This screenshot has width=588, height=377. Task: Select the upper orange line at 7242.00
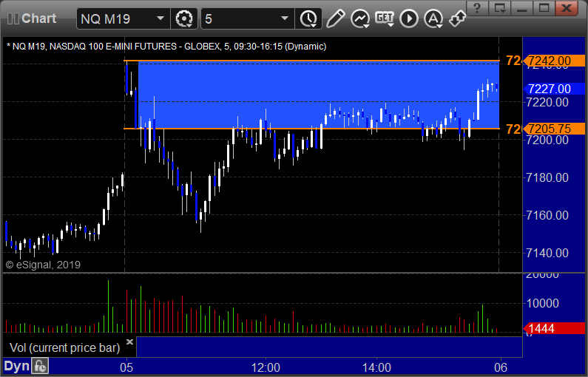coord(312,61)
